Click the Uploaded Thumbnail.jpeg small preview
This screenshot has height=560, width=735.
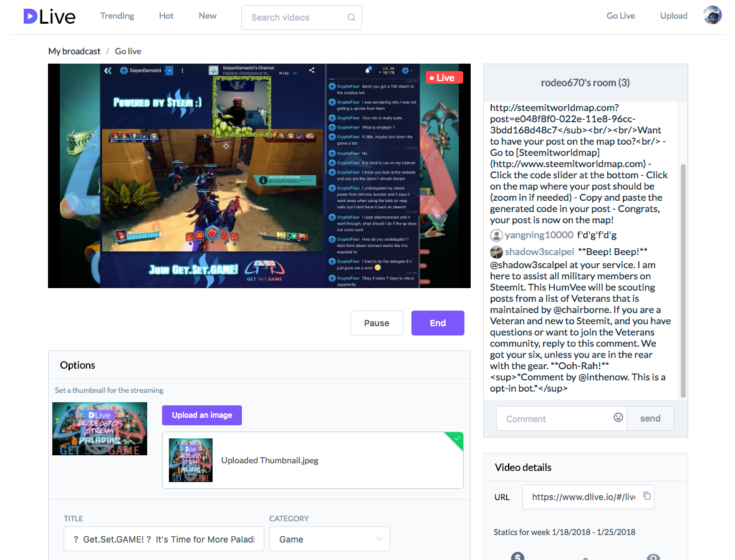[x=191, y=460]
